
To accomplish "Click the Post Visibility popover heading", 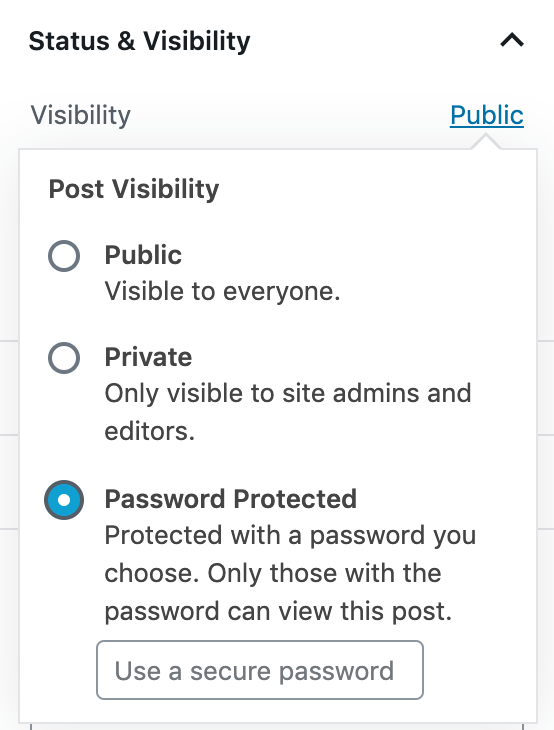I will coord(134,189).
